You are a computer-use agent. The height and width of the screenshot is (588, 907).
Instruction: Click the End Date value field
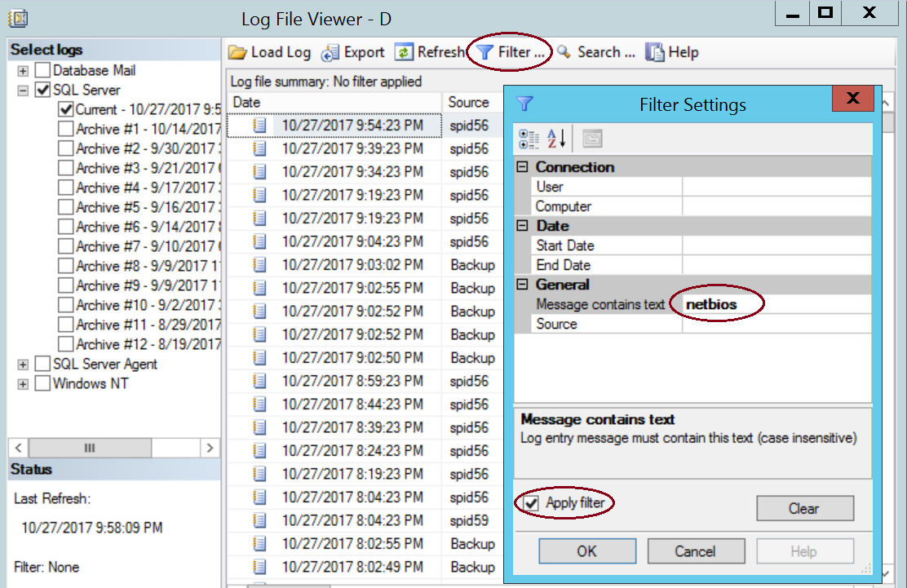[776, 265]
